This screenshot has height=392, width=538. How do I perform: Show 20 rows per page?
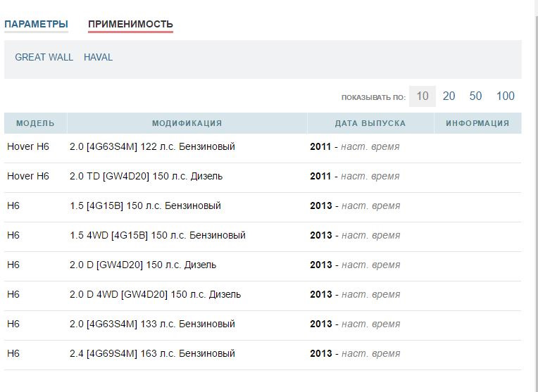pyautogui.click(x=449, y=96)
